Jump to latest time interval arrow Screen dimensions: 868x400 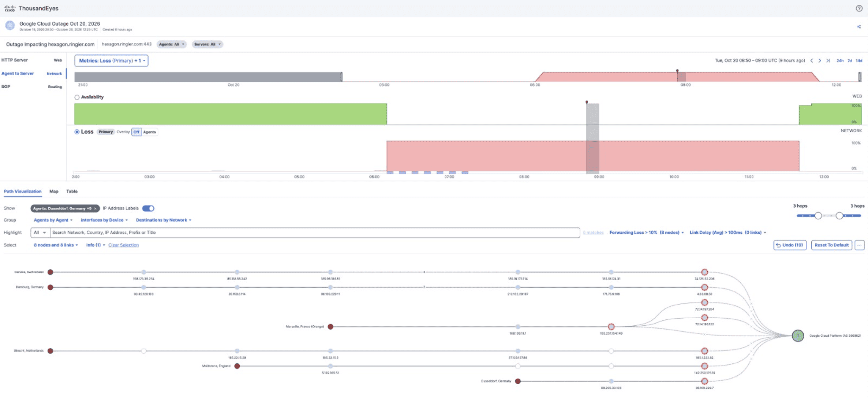[828, 61]
